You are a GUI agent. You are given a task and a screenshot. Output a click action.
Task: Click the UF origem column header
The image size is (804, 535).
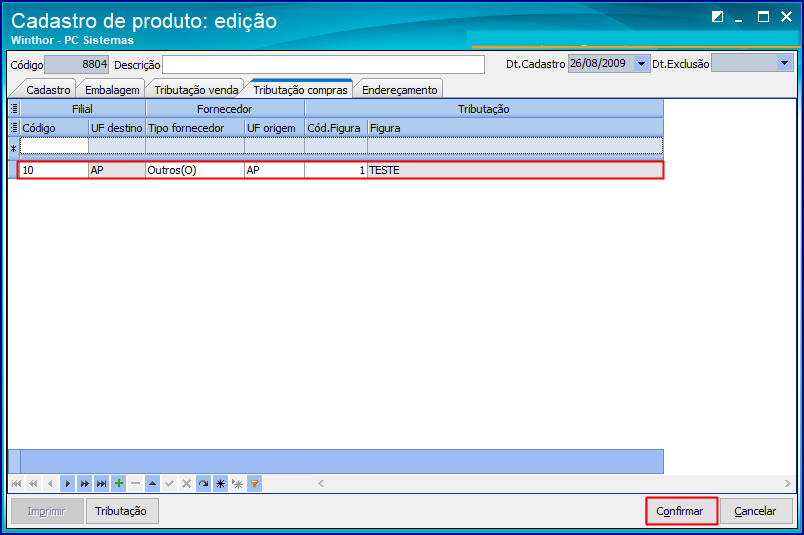pyautogui.click(x=274, y=128)
